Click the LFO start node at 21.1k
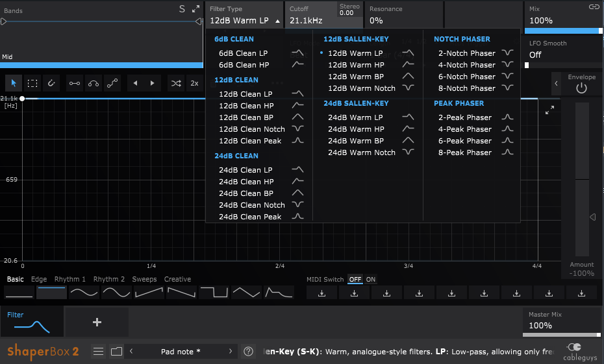604x364 pixels. (x=22, y=99)
